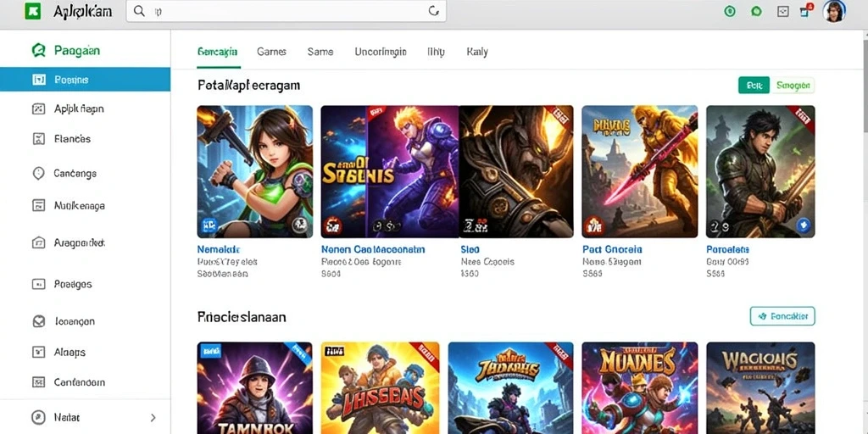The image size is (868, 434).
Task: Click the green Bek button
Action: 754,86
